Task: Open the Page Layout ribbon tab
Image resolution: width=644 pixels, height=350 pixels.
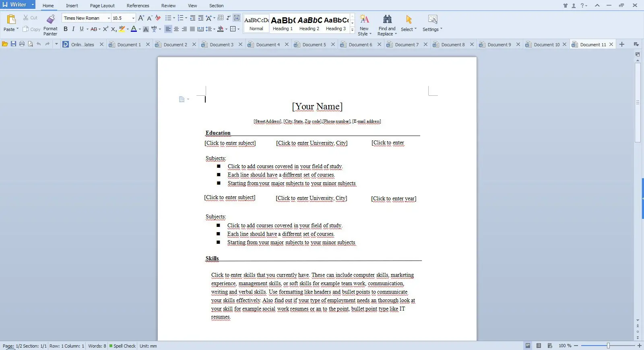Action: point(102,6)
